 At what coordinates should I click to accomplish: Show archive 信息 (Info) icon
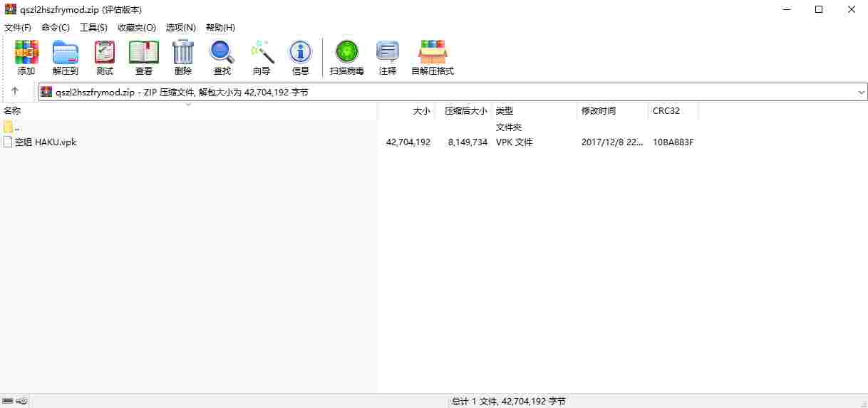tap(301, 53)
